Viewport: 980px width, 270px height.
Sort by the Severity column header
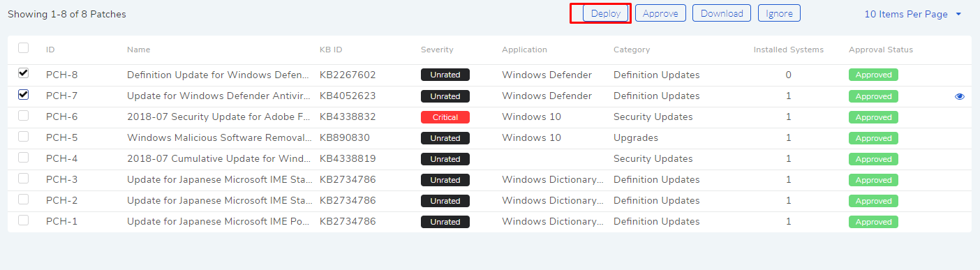pos(437,50)
